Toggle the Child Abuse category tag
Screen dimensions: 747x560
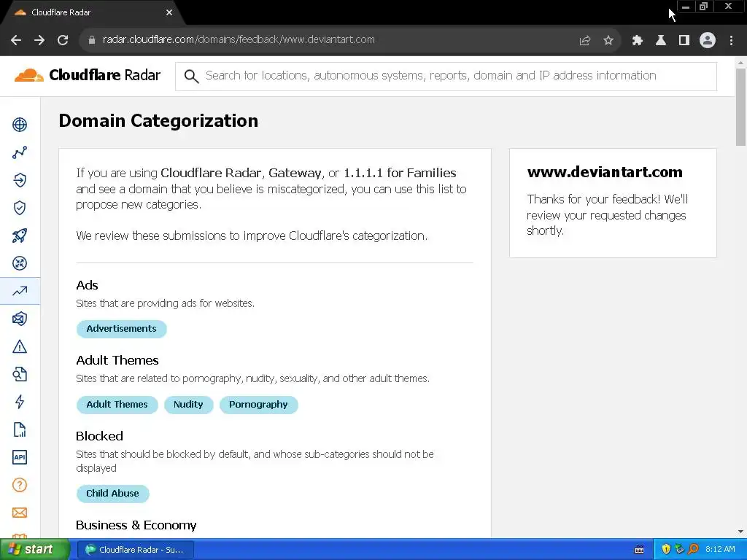pyautogui.click(x=112, y=494)
